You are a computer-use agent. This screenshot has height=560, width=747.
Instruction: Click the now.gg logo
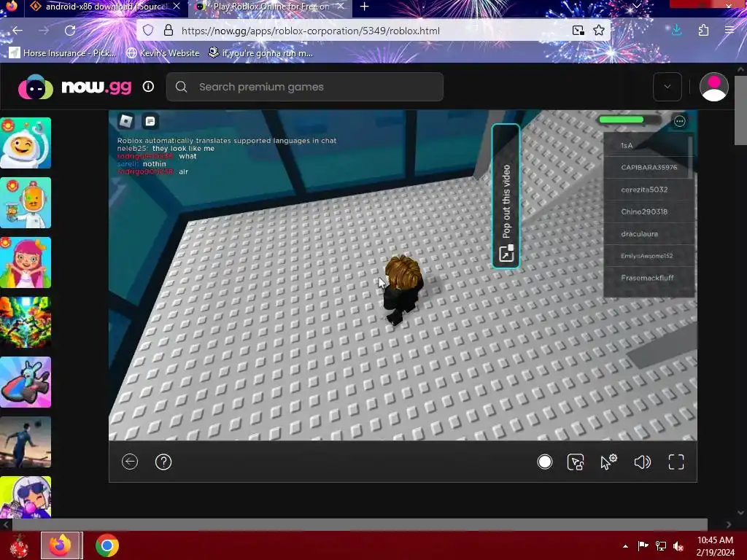(75, 87)
